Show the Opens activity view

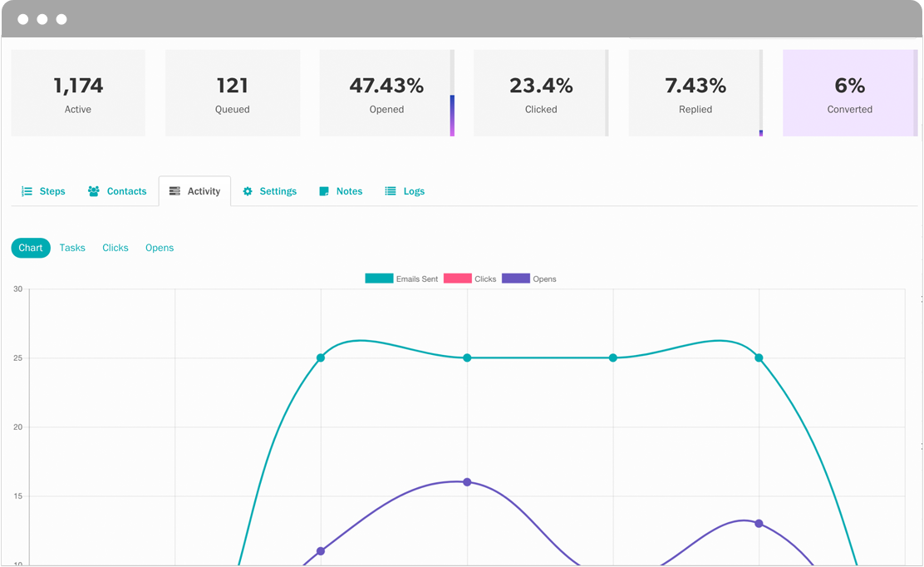pos(160,248)
